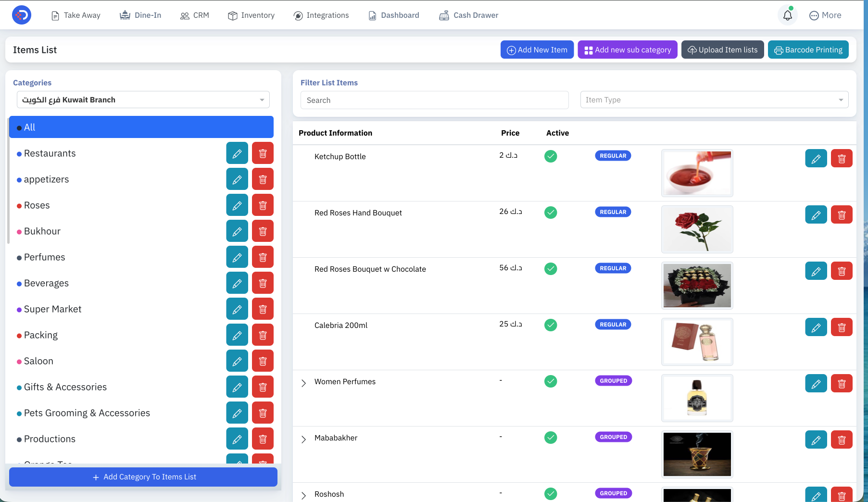Edit the Gifts & Accessories category

point(237,387)
